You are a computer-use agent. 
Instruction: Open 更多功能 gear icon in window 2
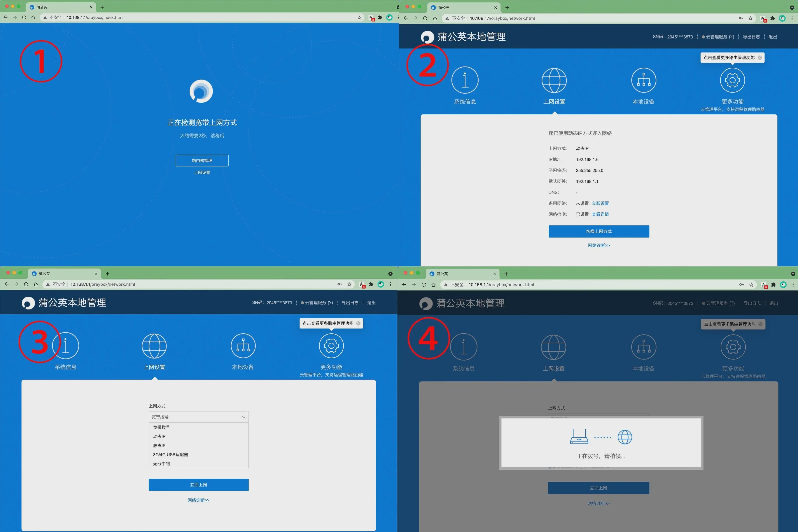(x=733, y=80)
